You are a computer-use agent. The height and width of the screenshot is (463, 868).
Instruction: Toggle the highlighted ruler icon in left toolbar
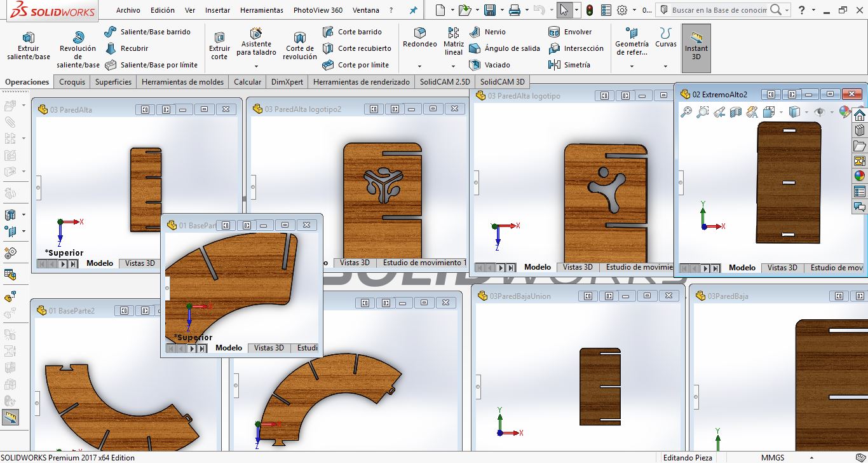pyautogui.click(x=11, y=417)
